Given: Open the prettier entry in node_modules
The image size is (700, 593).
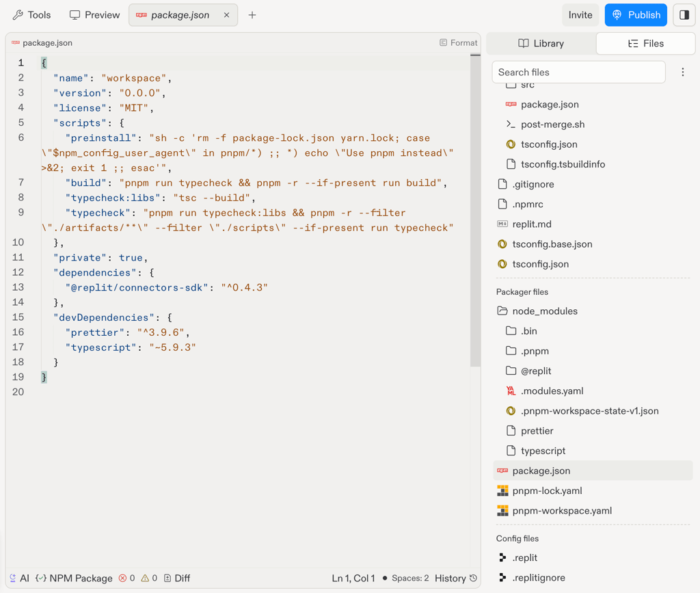Looking at the screenshot, I should pyautogui.click(x=537, y=431).
